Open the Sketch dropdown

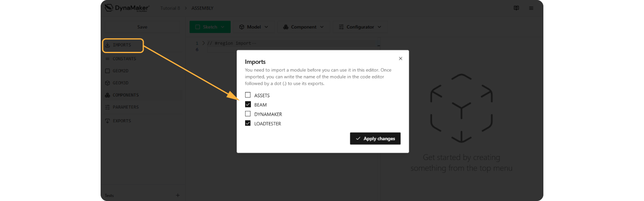[x=210, y=27]
